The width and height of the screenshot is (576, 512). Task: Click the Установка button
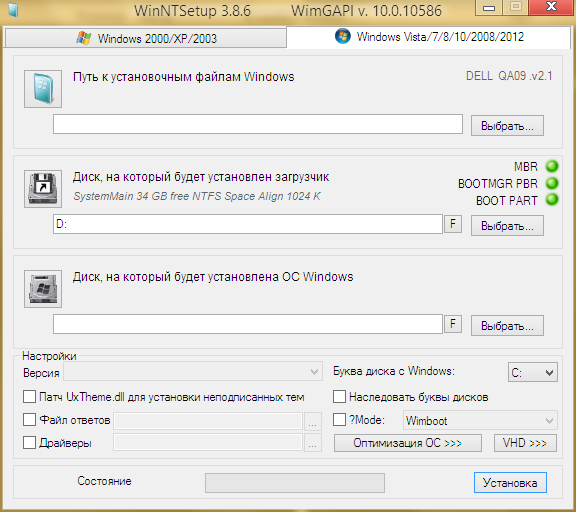click(510, 483)
